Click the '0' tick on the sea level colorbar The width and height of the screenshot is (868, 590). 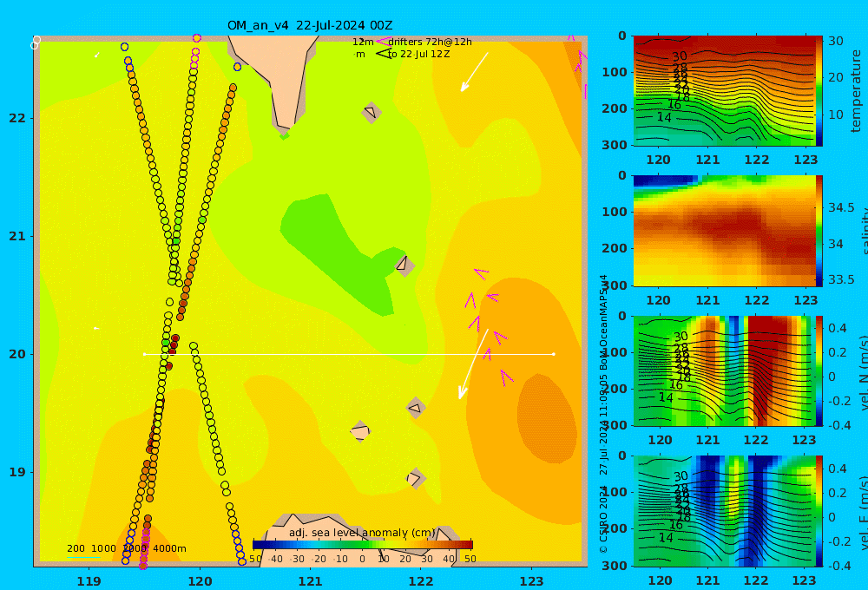point(362,559)
